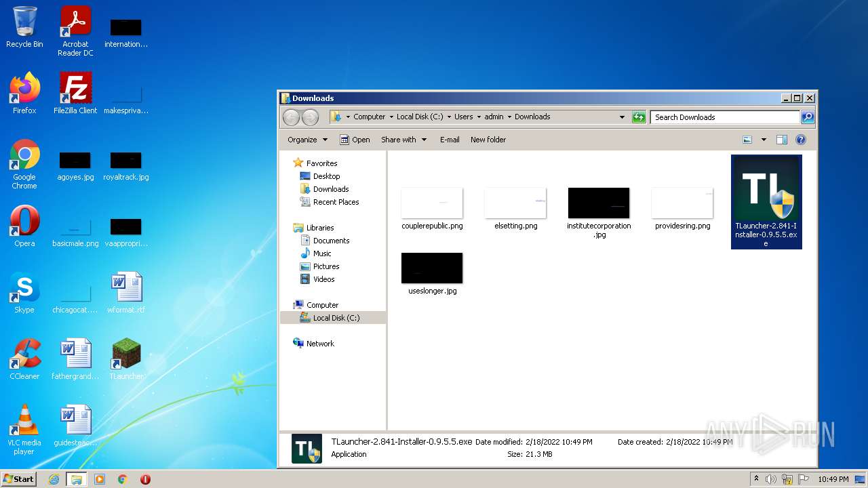Screen dimensions: 868x488
Task: Select TLauncher Minecraft desktop icon
Action: click(x=126, y=359)
